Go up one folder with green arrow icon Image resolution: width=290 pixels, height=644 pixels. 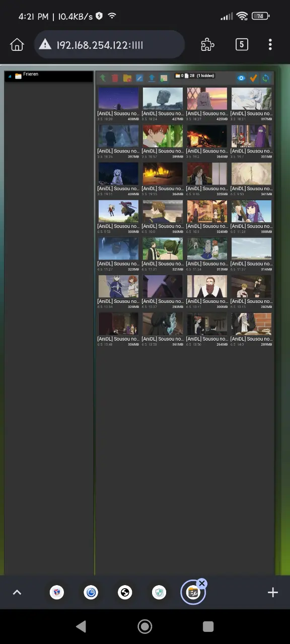103,78
